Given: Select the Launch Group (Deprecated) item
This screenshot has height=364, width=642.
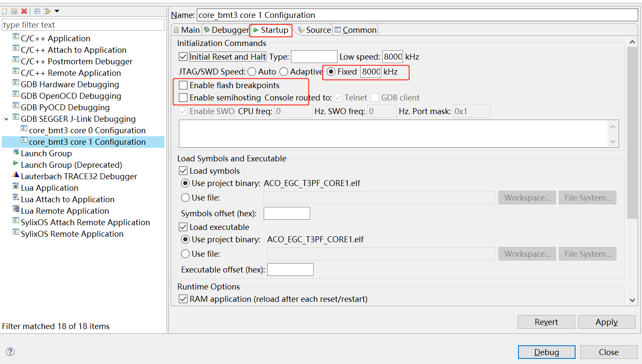Looking at the screenshot, I should point(71,165).
